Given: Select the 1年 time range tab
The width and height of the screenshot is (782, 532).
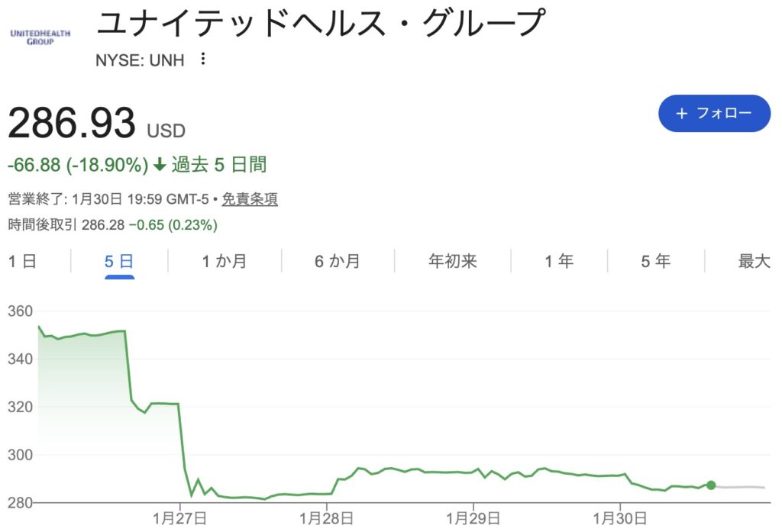Looking at the screenshot, I should tap(559, 262).
